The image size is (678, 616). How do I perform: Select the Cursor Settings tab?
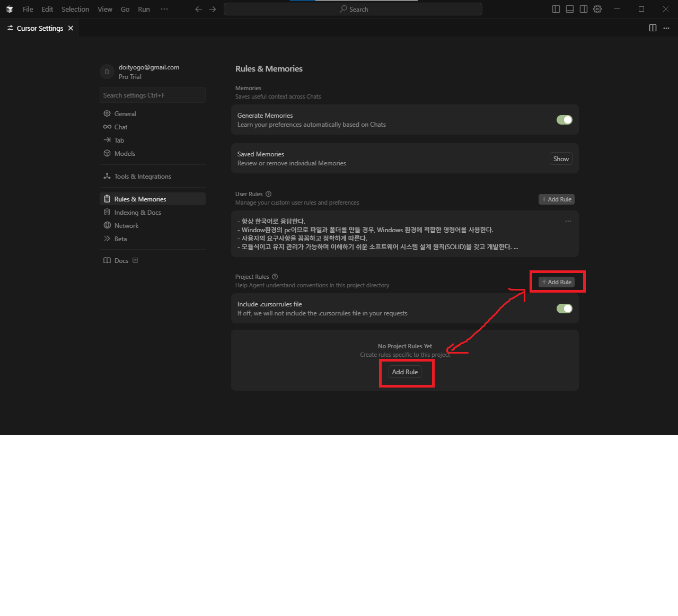39,28
